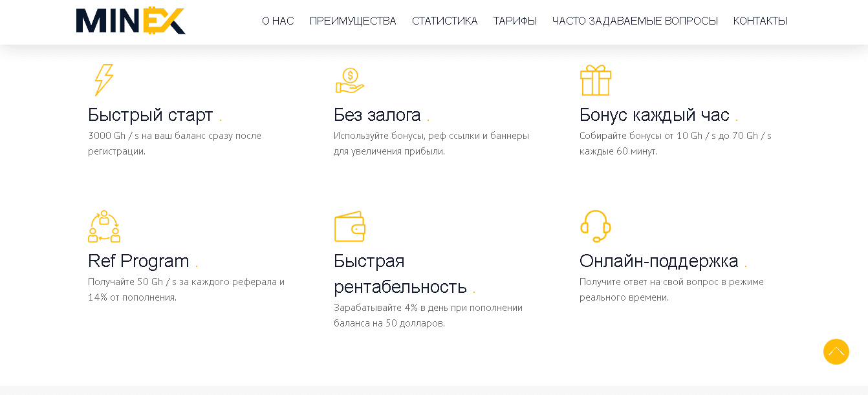Open the О НАС menu item

click(x=277, y=21)
